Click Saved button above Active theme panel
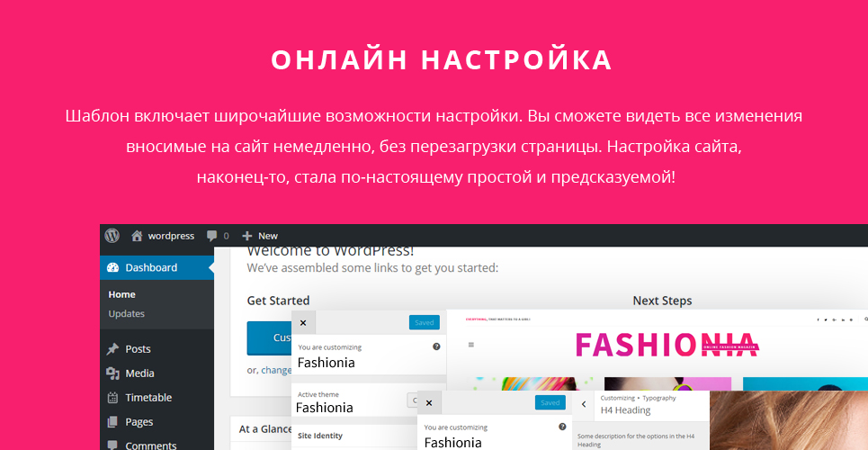This screenshot has height=450, width=868. pyautogui.click(x=424, y=322)
